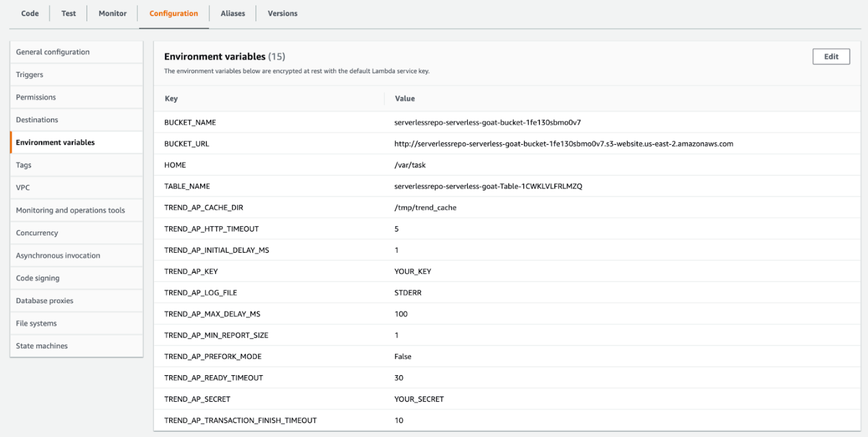Open the Test tab

[x=69, y=13]
